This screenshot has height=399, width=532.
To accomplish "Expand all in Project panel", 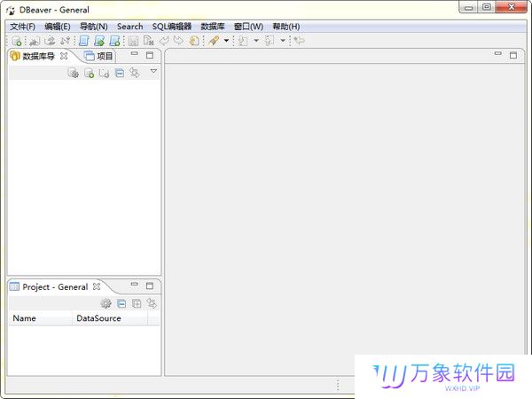I will (x=137, y=303).
